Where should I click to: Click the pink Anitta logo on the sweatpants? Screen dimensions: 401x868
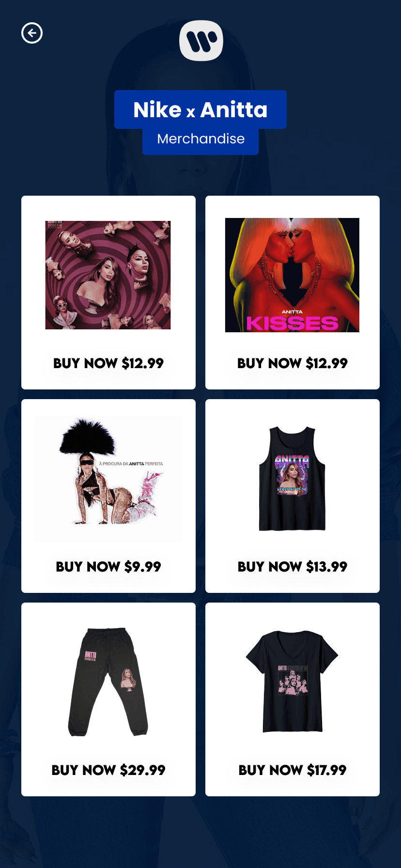click(91, 656)
